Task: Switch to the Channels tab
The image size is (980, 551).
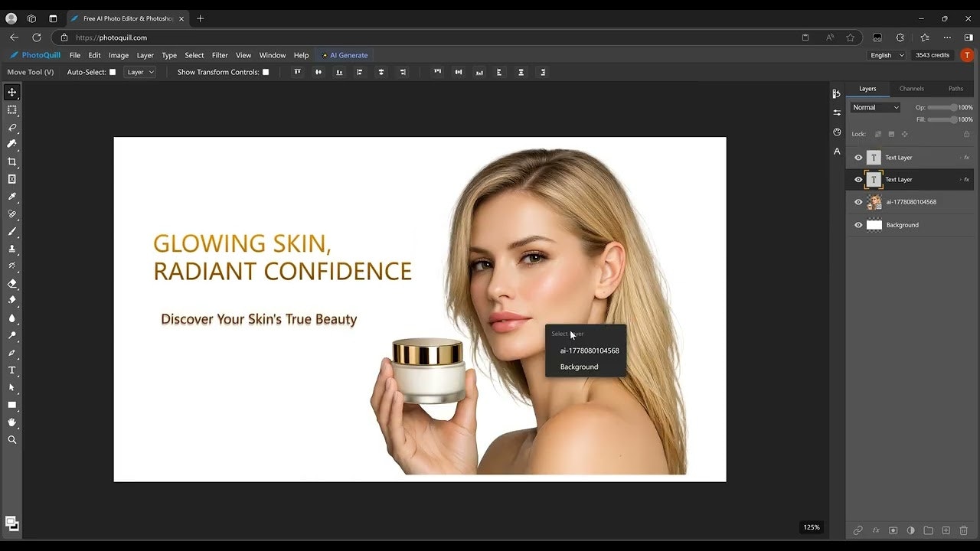Action: (x=911, y=89)
